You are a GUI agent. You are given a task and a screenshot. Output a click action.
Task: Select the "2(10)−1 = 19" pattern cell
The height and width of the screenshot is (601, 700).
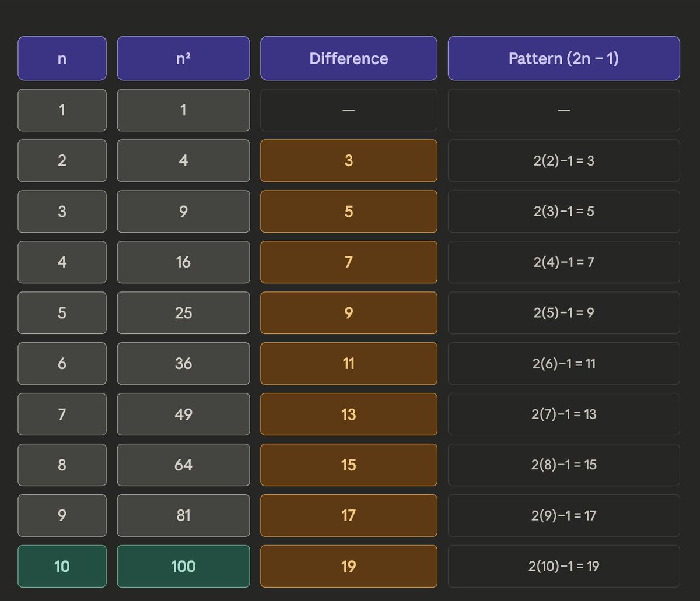(563, 566)
